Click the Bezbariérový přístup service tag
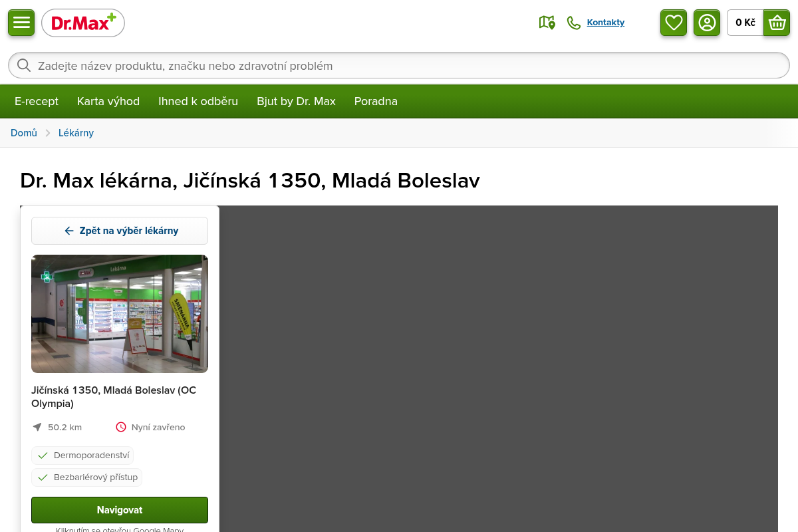 click(x=86, y=477)
